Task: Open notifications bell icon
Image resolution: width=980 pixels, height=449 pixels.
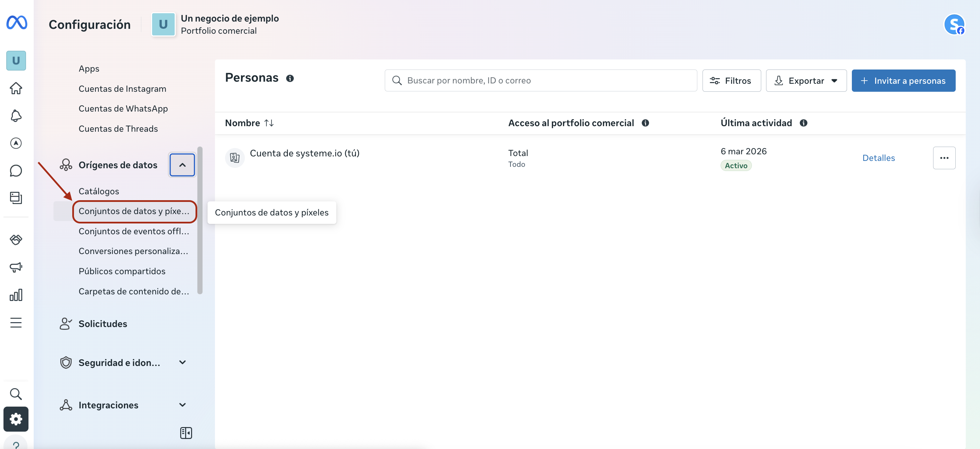Action: tap(16, 116)
